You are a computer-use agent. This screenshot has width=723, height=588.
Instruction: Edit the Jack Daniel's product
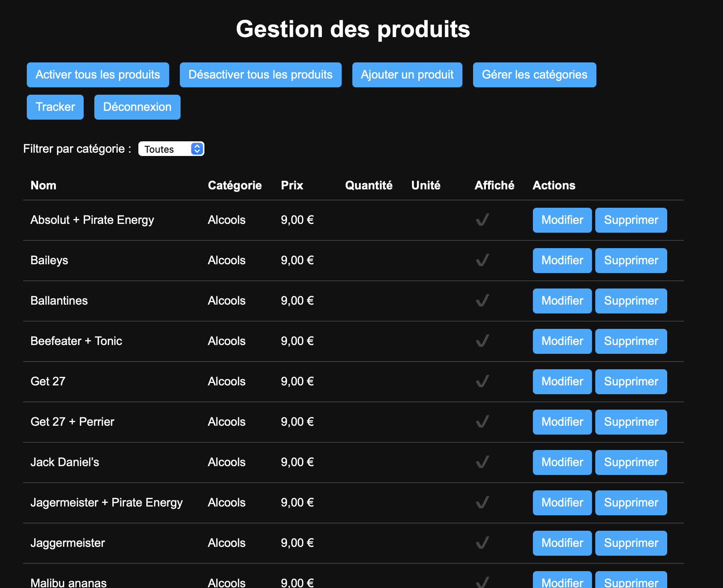pyautogui.click(x=562, y=462)
